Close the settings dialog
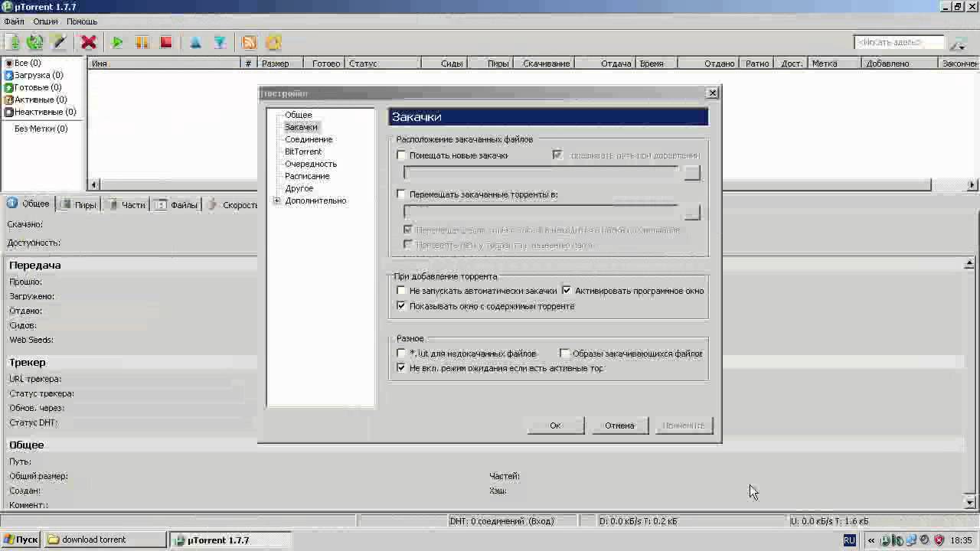Screen dimensions: 980x551 tap(712, 93)
